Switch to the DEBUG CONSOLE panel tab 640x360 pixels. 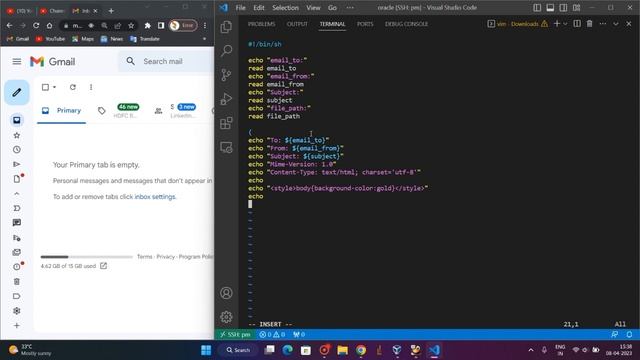coord(406,24)
